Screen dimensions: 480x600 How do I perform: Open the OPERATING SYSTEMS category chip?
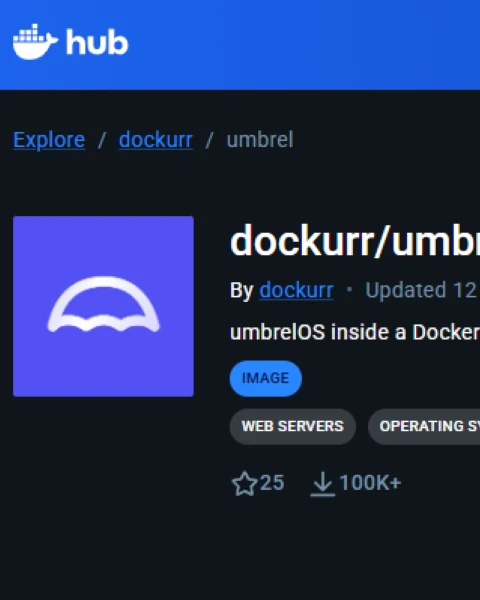pyautogui.click(x=424, y=426)
